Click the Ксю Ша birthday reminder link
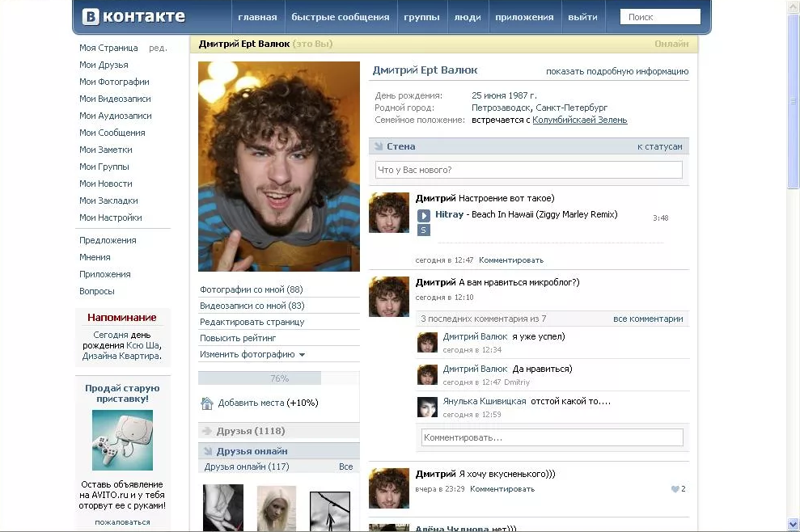800x532 pixels. (143, 345)
